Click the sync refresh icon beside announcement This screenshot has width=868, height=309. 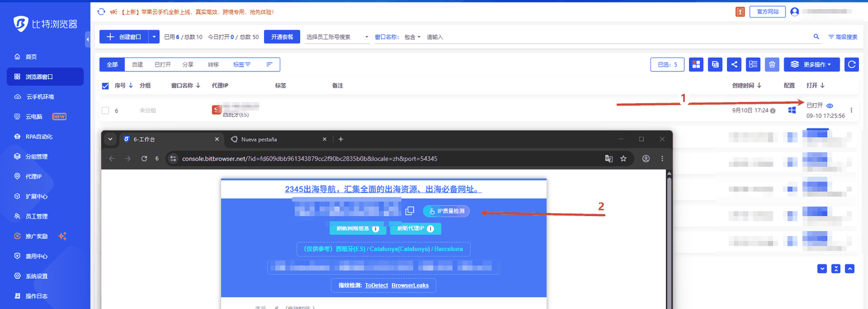pyautogui.click(x=101, y=11)
